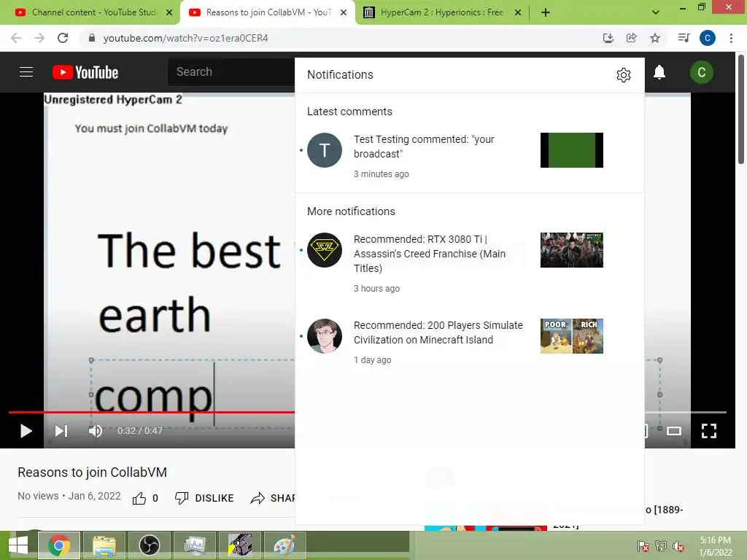This screenshot has width=747, height=560.
Task: Open HyperCam camera icon in taskbar
Action: click(x=240, y=545)
